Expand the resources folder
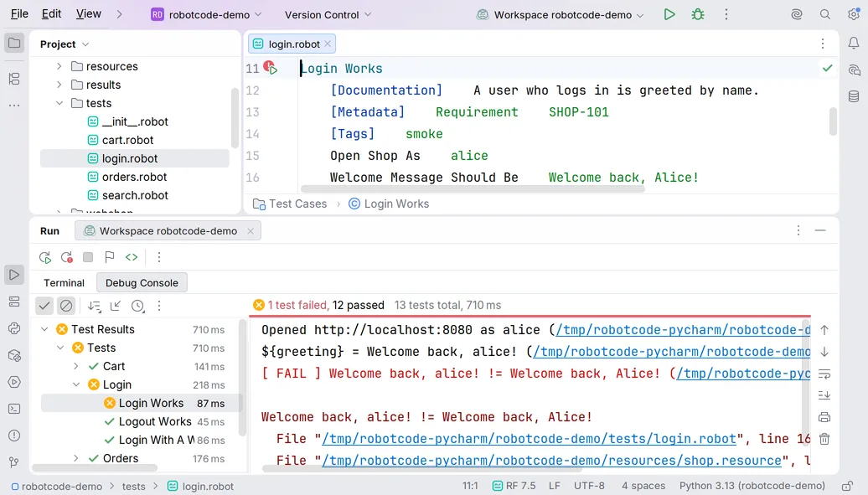868x495 pixels. (59, 66)
